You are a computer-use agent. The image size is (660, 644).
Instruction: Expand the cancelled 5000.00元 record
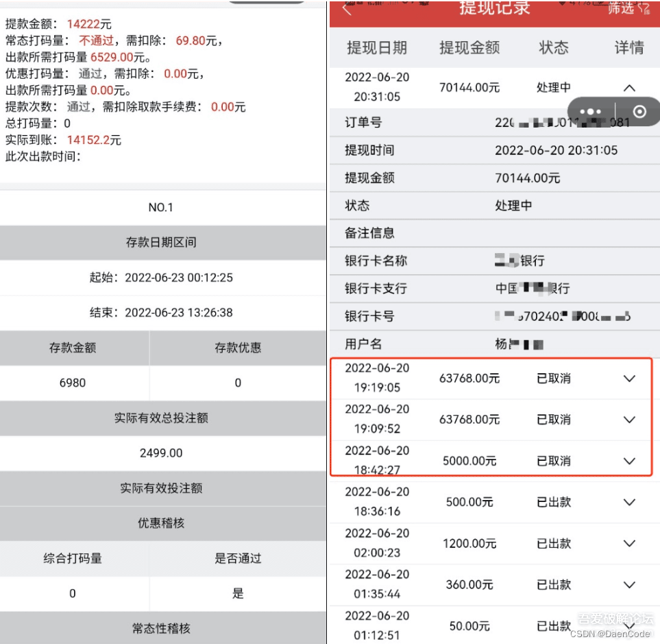(x=628, y=460)
